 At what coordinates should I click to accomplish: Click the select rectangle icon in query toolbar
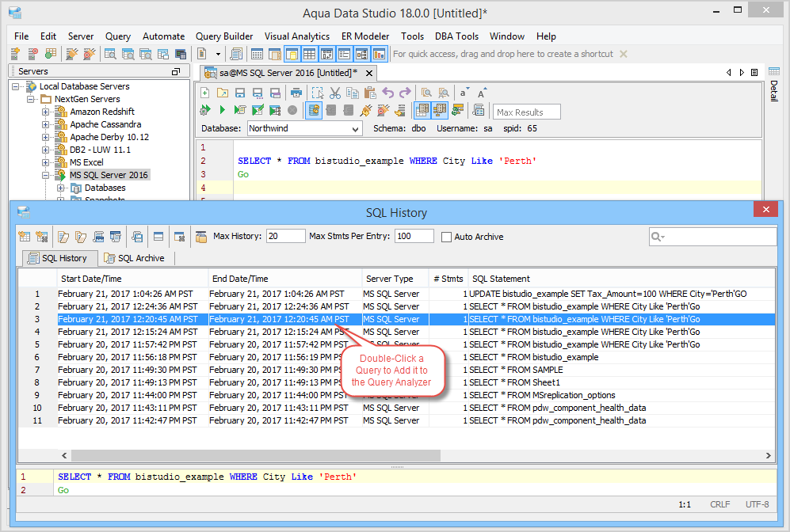318,93
